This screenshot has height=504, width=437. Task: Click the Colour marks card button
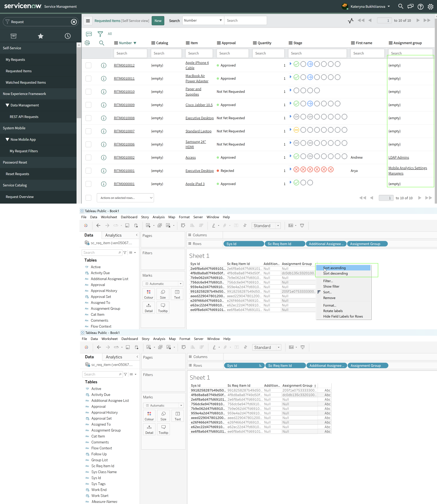148,294
